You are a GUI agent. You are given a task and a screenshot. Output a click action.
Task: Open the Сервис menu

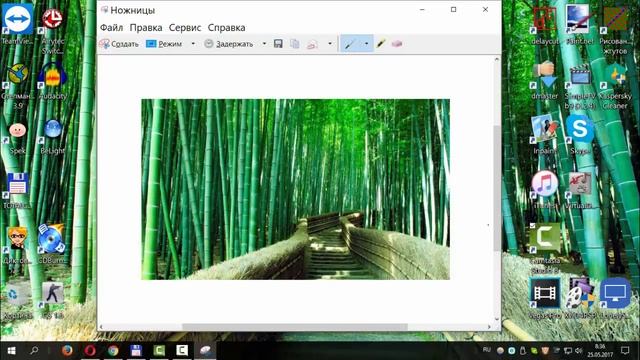pyautogui.click(x=185, y=27)
